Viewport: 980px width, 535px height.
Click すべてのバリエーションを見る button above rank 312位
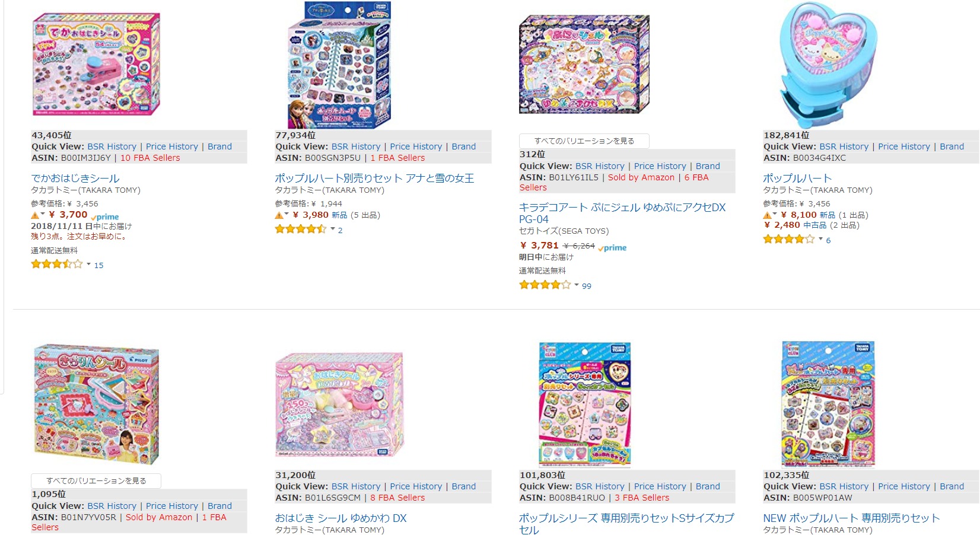pos(584,141)
